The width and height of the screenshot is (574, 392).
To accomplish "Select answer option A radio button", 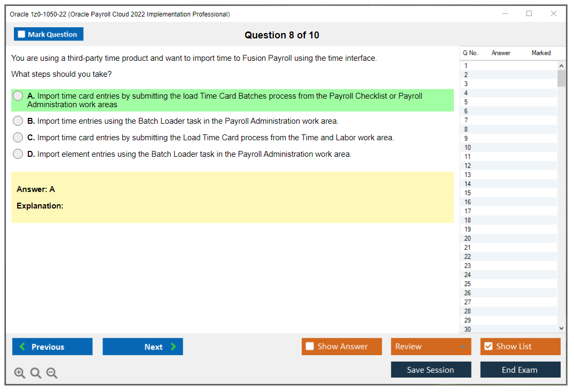I will click(x=18, y=95).
